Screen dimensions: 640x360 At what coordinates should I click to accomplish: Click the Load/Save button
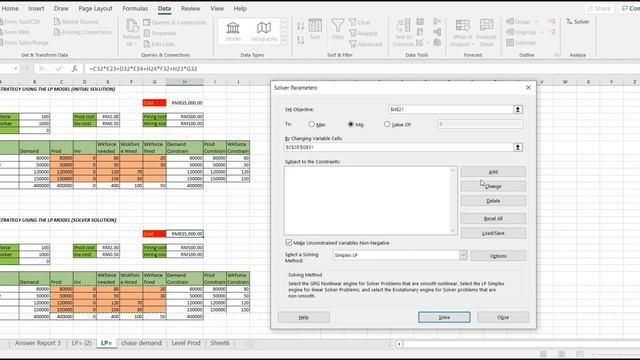pyautogui.click(x=493, y=233)
